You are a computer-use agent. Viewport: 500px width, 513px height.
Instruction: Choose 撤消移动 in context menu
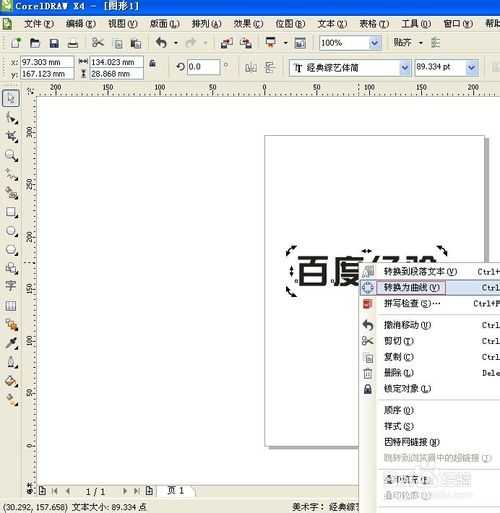[x=430, y=325]
